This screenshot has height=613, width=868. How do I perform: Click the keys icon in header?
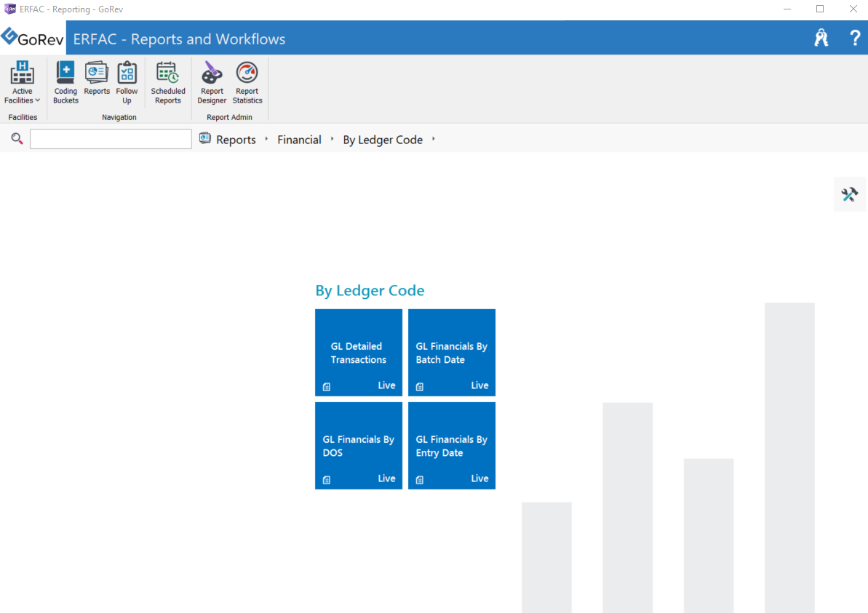point(821,38)
